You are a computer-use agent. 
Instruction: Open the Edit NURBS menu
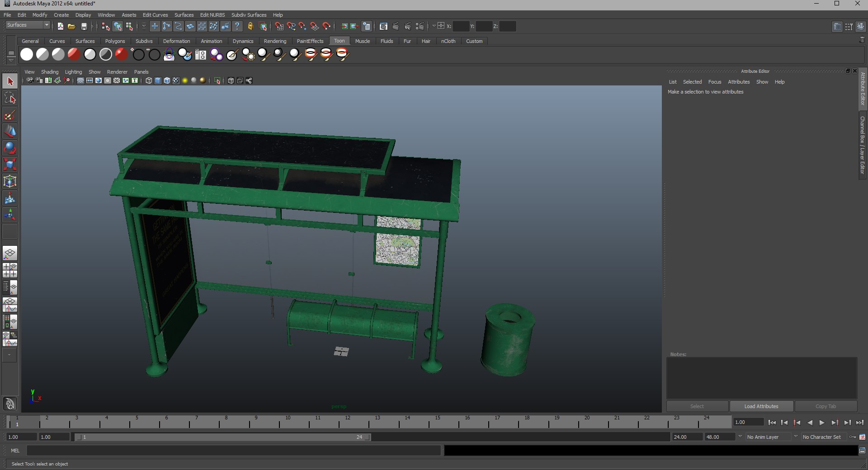(212, 15)
